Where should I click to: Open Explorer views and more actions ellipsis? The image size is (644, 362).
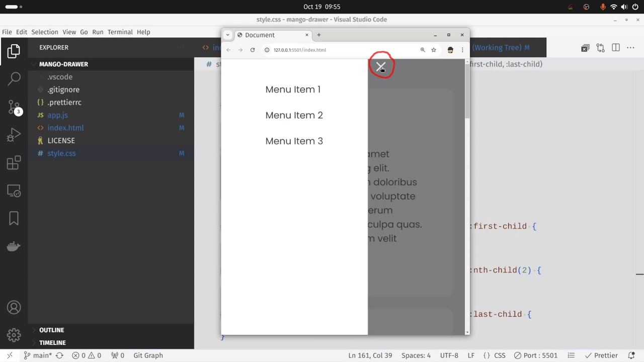click(x=180, y=48)
